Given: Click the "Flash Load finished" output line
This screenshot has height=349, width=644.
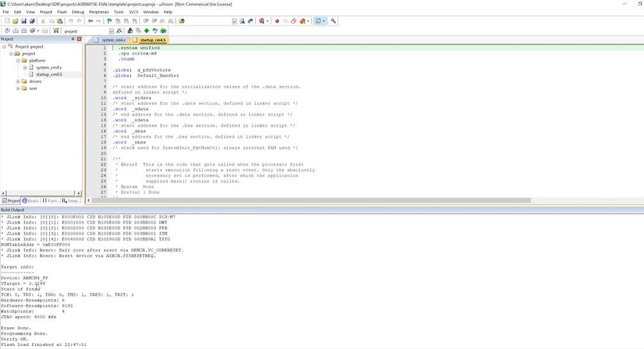Looking at the screenshot, I should tap(44, 345).
